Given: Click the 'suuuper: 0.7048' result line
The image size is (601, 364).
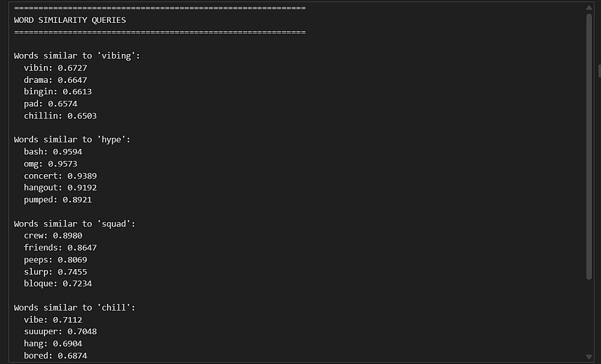Looking at the screenshot, I should (x=60, y=332).
